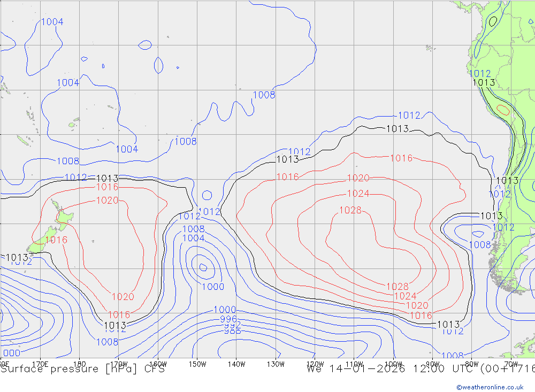Click the blue 1012 label on the Peruvian coast
The height and width of the screenshot is (392, 535).
[x=480, y=73]
